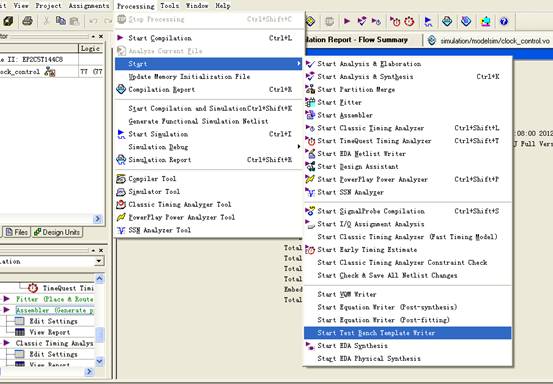Click the Start Analysis & Synthesis toolbar icon

click(362, 22)
